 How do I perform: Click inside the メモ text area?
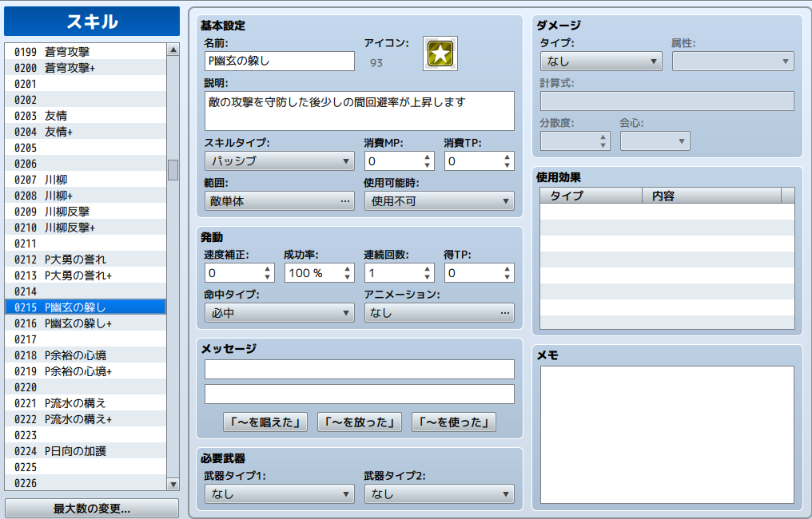click(667, 434)
